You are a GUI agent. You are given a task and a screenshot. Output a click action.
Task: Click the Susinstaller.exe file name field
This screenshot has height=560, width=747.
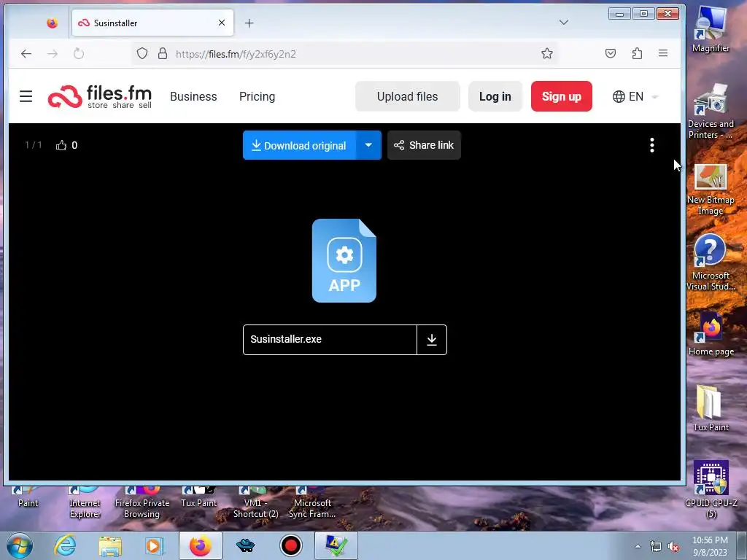point(330,340)
